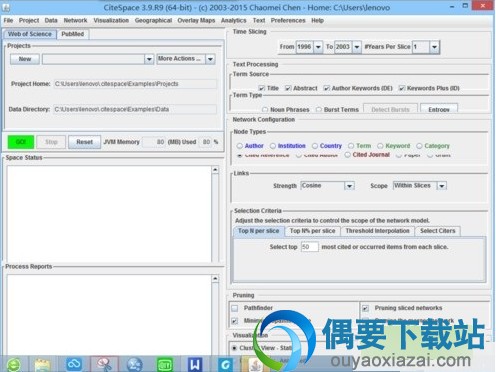Click the Detect Bursts button
Screen dimensions: 496x372
pyautogui.click(x=390, y=109)
